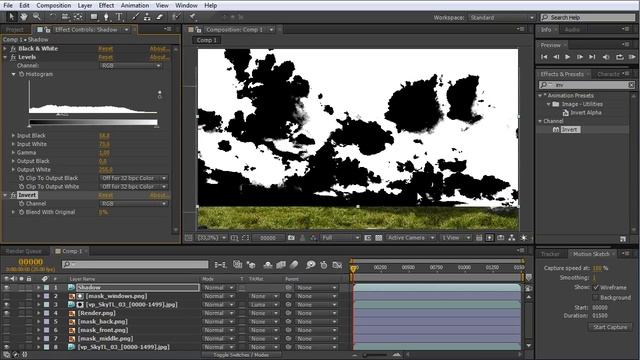Expand the Input Black property
Screen dimensions: 640x360
(13, 135)
